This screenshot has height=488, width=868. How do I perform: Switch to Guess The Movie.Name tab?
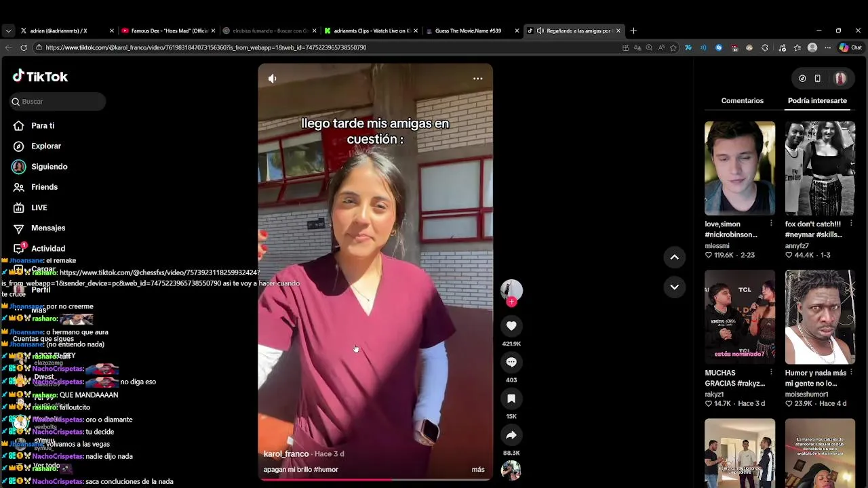coord(471,30)
